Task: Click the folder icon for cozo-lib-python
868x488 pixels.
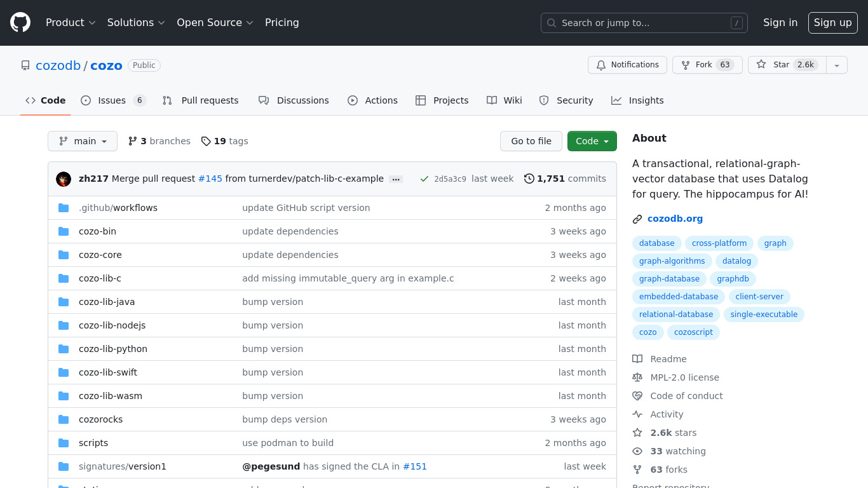Action: [64, 349]
